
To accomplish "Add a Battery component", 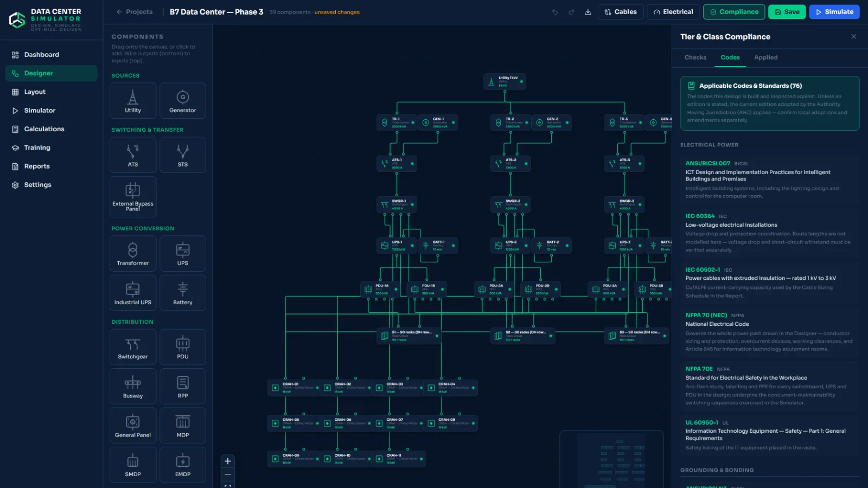I will pyautogui.click(x=183, y=293).
